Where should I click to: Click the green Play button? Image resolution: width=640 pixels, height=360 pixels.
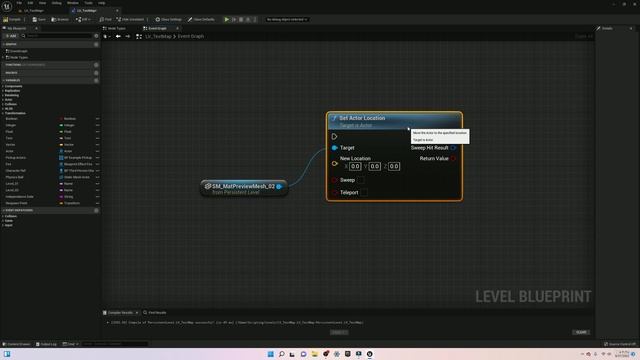tap(227, 19)
